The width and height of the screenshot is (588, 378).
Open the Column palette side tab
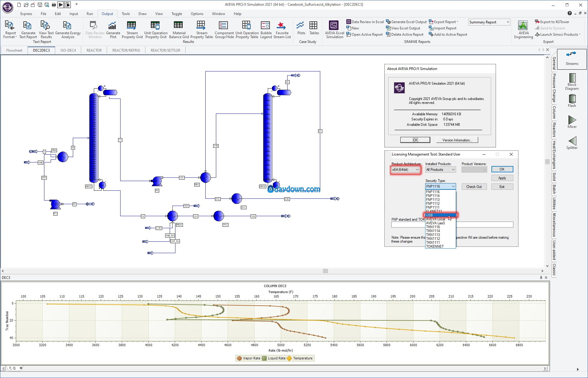[x=554, y=112]
